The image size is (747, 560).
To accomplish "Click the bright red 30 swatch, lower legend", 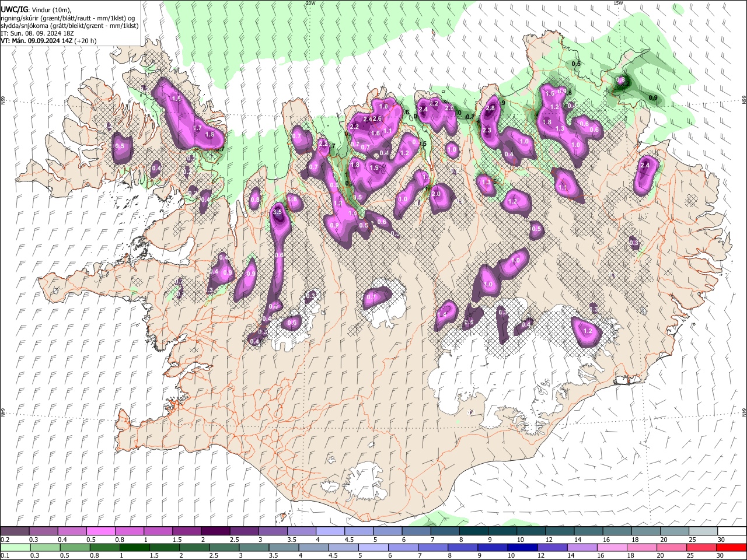I will [x=732, y=548].
